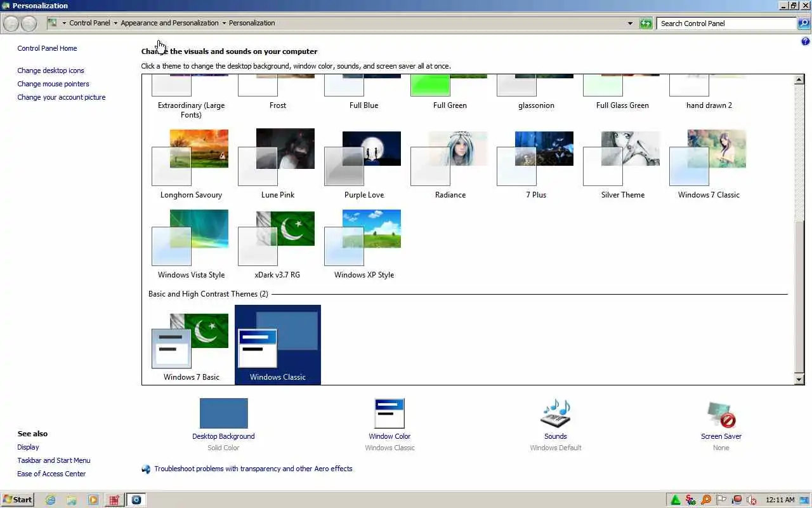Select the Silver Theme thumbnail

[x=623, y=165]
